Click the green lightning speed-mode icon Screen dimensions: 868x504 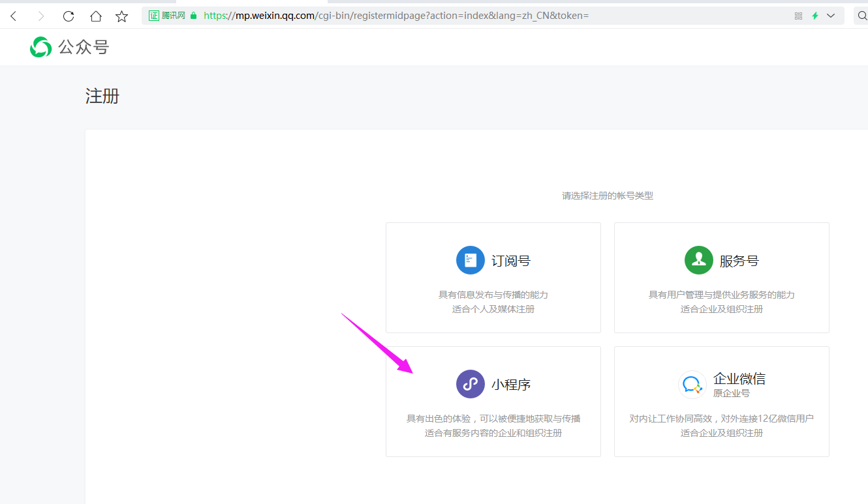point(815,16)
